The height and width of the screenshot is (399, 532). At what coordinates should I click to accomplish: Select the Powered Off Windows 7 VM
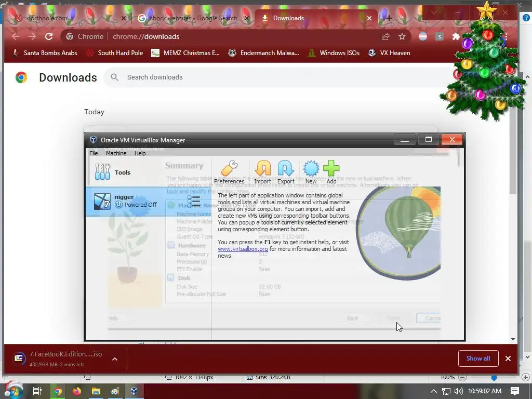pyautogui.click(x=148, y=202)
